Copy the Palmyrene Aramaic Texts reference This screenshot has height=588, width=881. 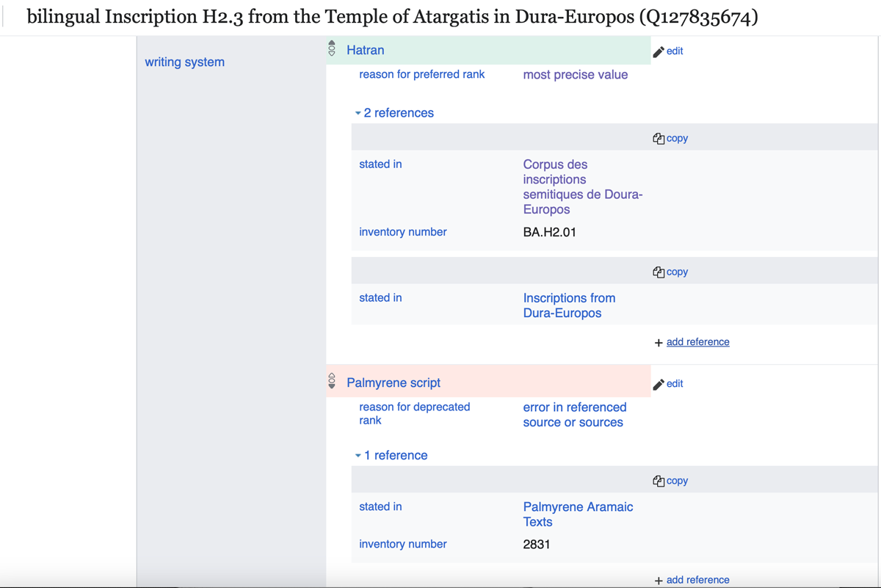pyautogui.click(x=670, y=481)
